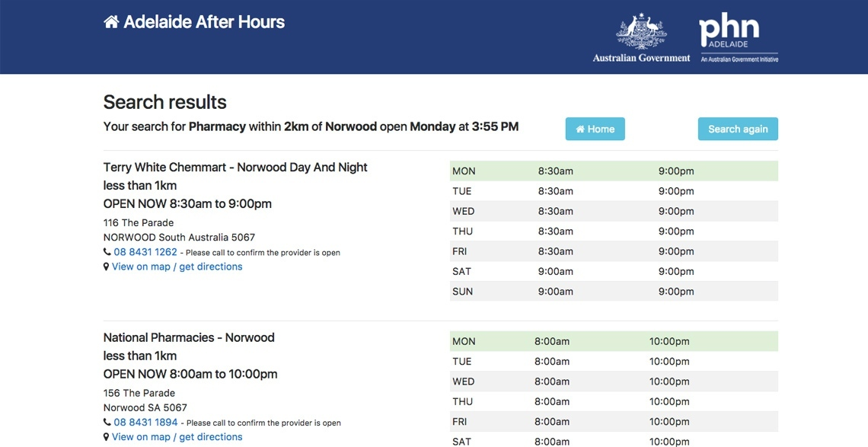Click the Search results heading

164,101
